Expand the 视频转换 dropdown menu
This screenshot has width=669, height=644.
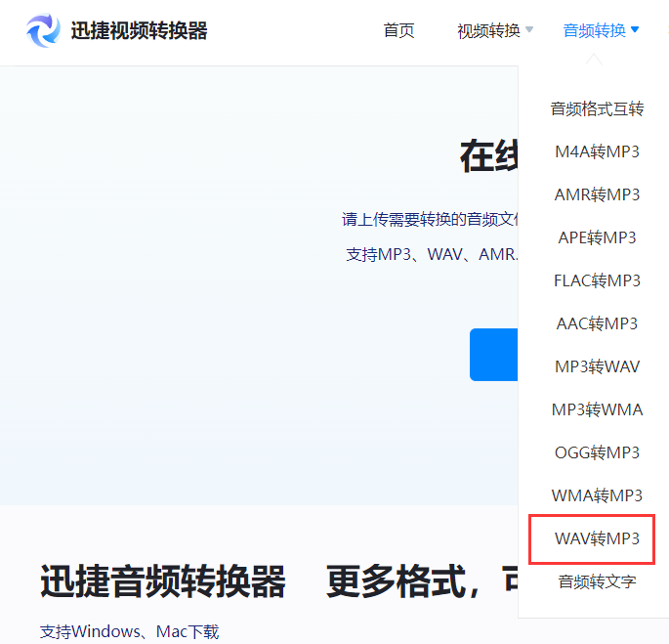(x=495, y=30)
